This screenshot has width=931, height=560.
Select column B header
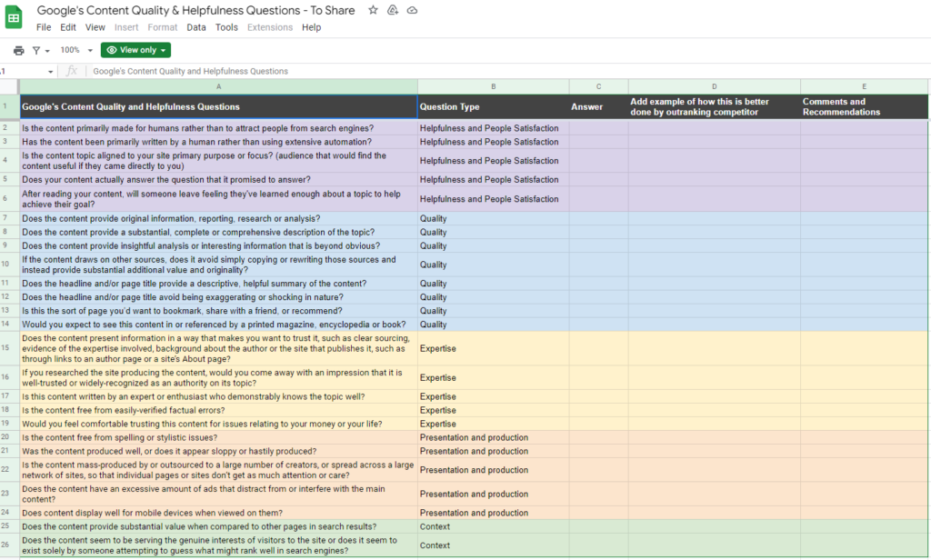tap(494, 86)
